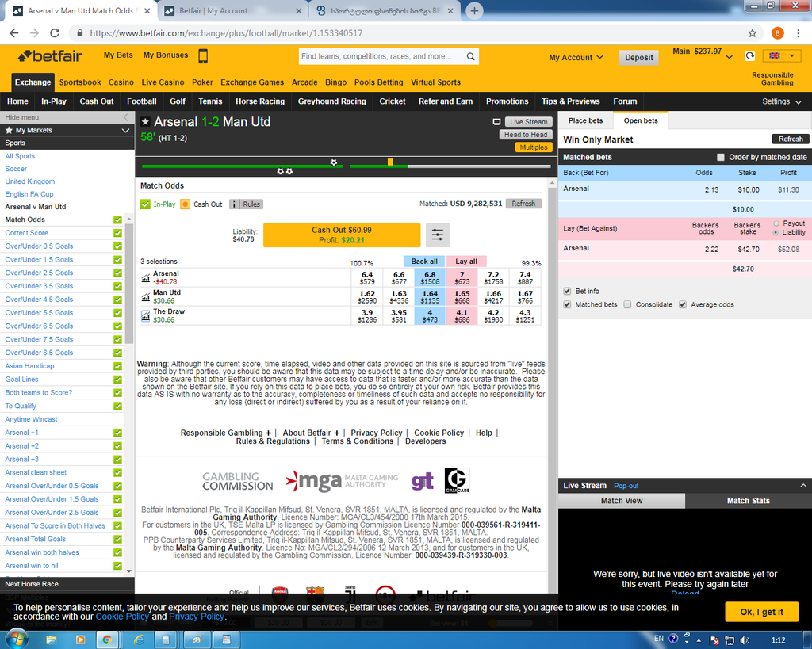
Task: Click the mobile phone icon in header
Action: point(203,56)
